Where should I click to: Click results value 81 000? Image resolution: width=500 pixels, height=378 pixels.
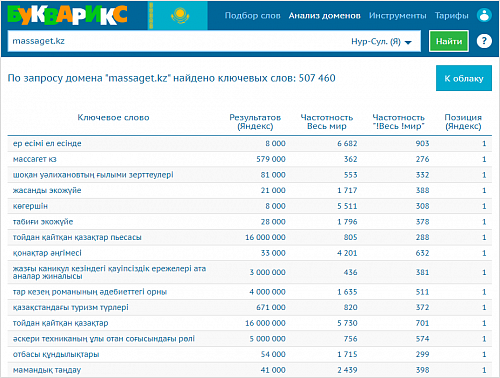point(273,175)
